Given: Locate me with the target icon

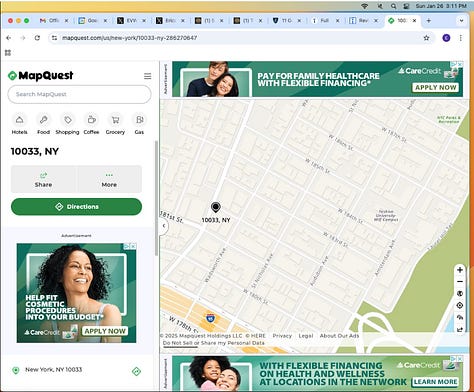Looking at the screenshot, I should (x=460, y=305).
